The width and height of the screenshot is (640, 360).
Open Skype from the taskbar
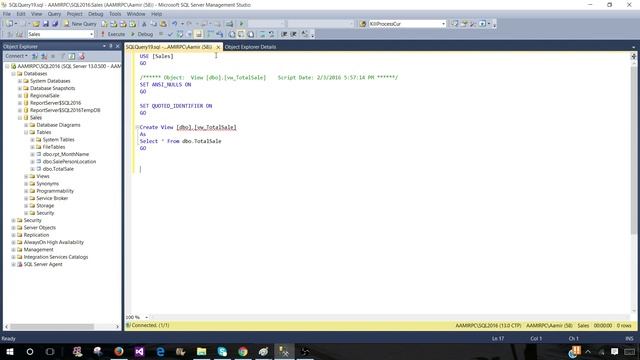click(x=222, y=351)
